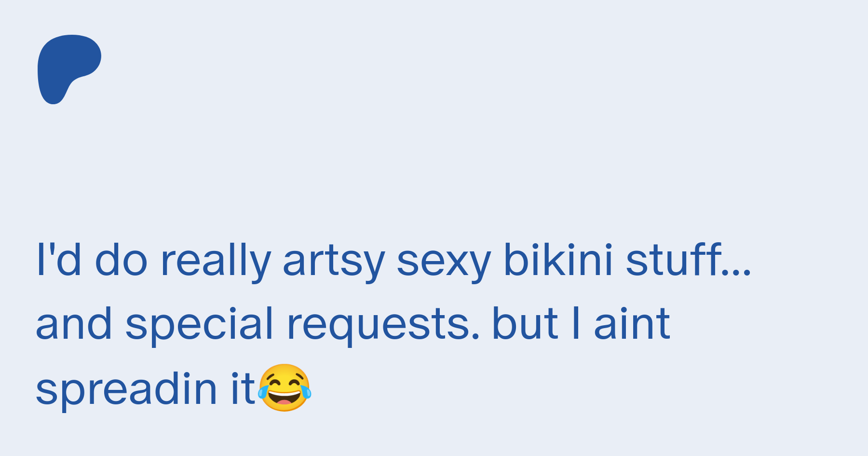Screen dimensions: 868x456
Task: Select the word "bikini" in the post
Action: tap(558, 260)
